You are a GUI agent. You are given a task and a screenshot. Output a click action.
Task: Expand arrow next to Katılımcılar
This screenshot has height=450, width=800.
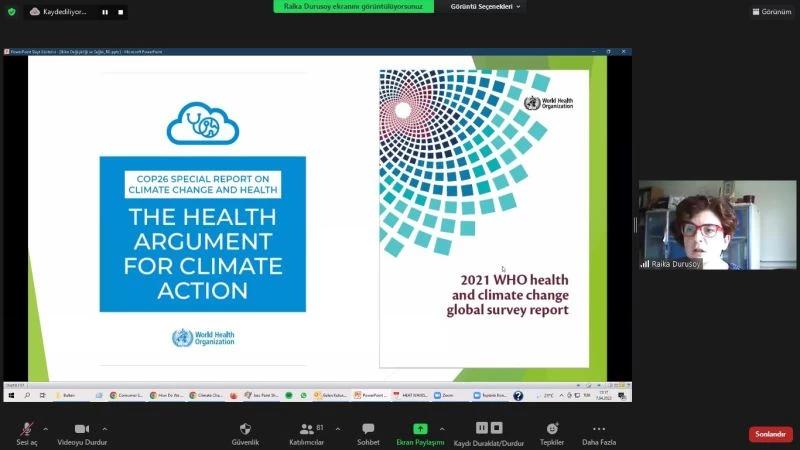(x=338, y=428)
